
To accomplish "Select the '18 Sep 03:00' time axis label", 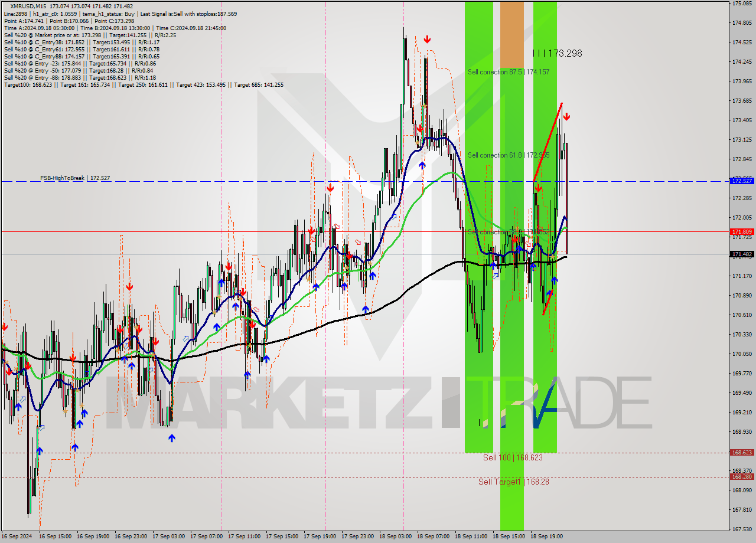I will click(395, 537).
